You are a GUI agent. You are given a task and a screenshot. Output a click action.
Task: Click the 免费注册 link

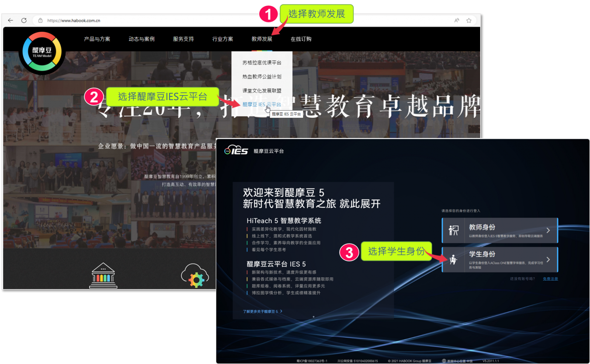(550, 279)
